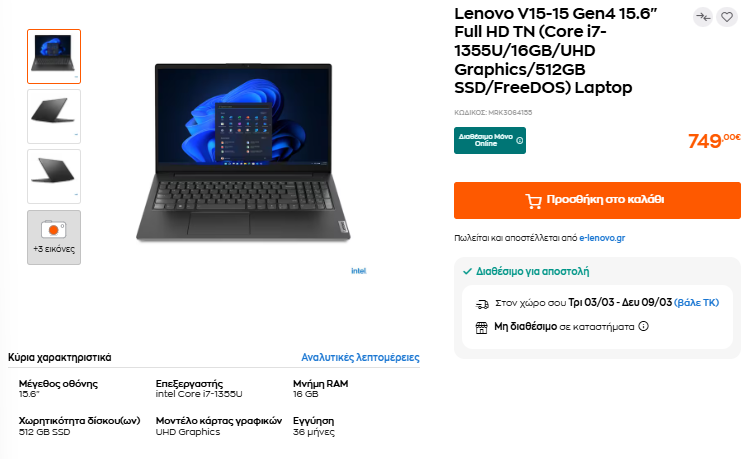The image size is (750, 459).
Task: Click the compare arrows icon
Action: (703, 17)
